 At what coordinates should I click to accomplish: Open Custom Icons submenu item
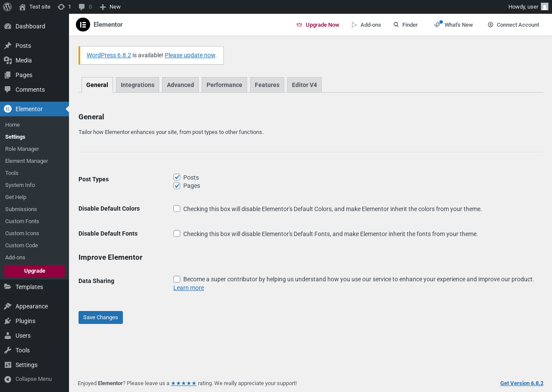coord(22,233)
